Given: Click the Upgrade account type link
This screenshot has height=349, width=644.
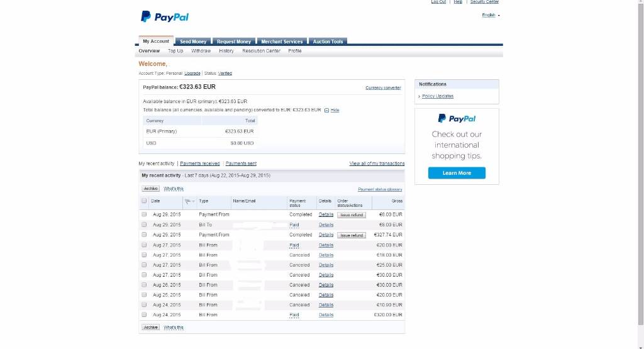Looking at the screenshot, I should (x=192, y=74).
